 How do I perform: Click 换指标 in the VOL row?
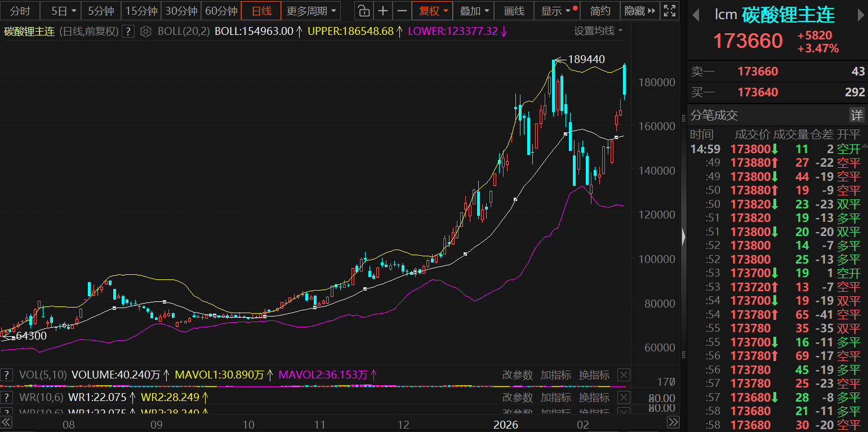(x=594, y=375)
